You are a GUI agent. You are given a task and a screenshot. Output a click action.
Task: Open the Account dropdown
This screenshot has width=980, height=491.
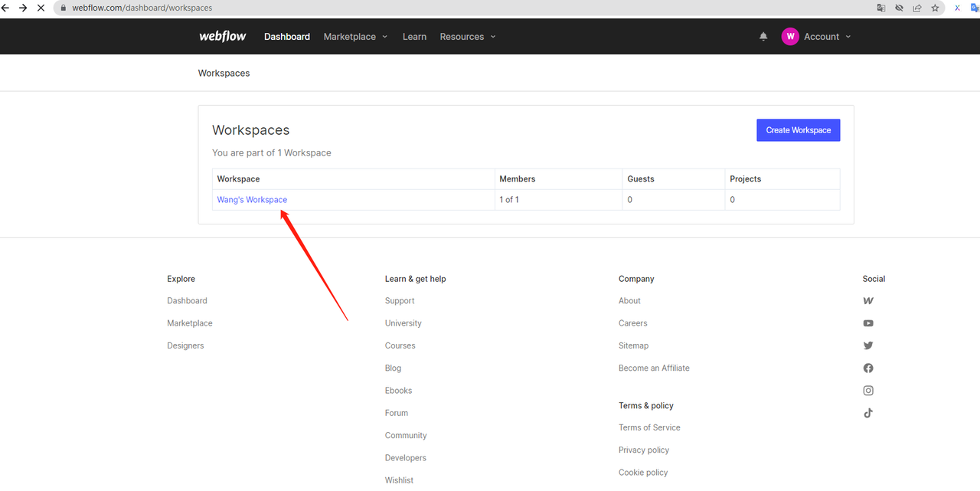coord(827,37)
